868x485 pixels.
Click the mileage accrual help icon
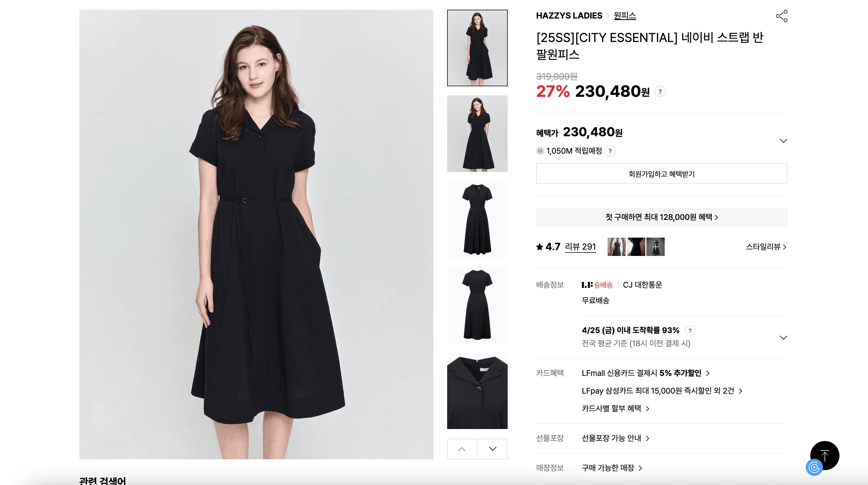click(610, 151)
